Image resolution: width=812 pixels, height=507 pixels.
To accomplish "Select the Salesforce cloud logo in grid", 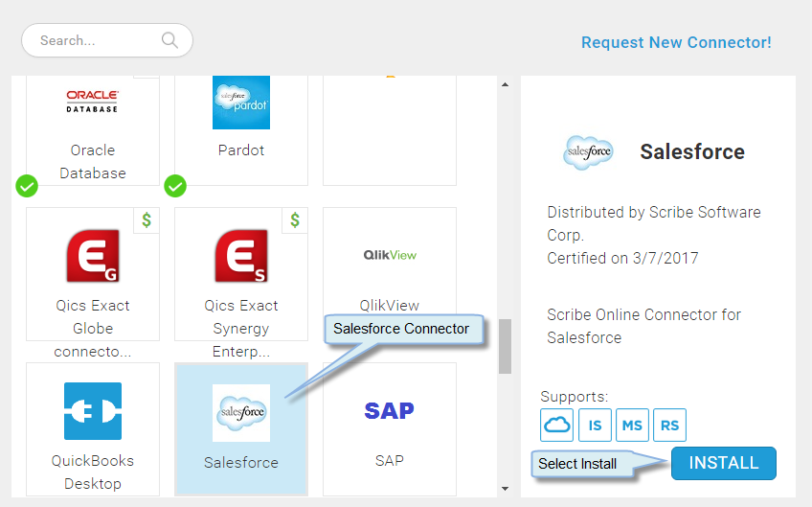I will coord(241,413).
